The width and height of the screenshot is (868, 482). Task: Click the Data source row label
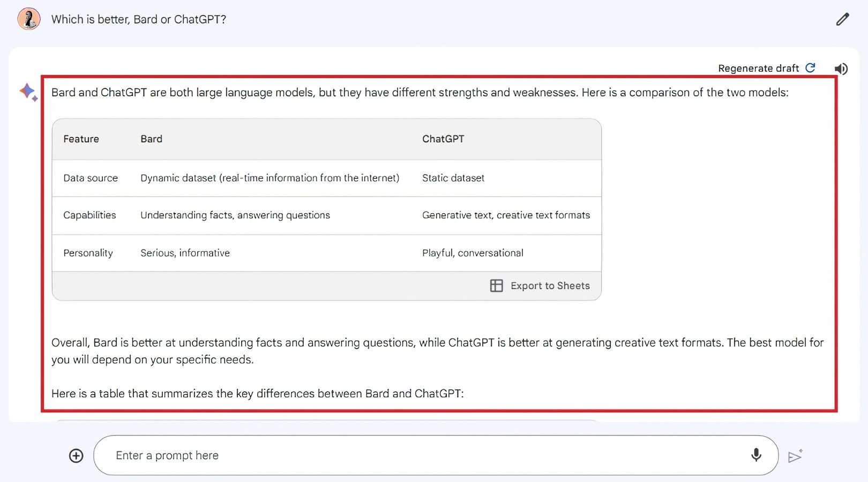91,178
